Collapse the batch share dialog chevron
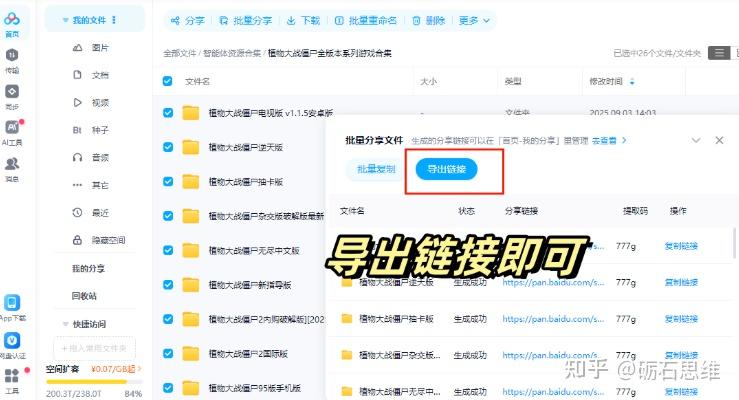 point(696,140)
